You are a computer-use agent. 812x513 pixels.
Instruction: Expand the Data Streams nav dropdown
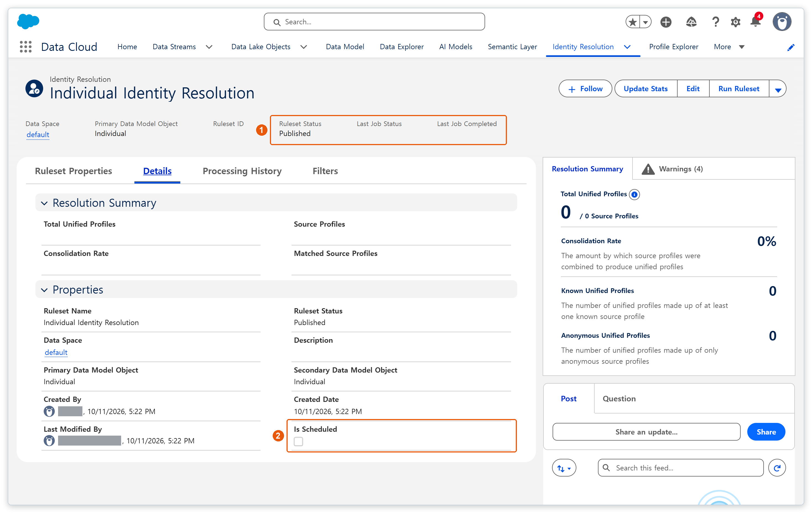[209, 47]
